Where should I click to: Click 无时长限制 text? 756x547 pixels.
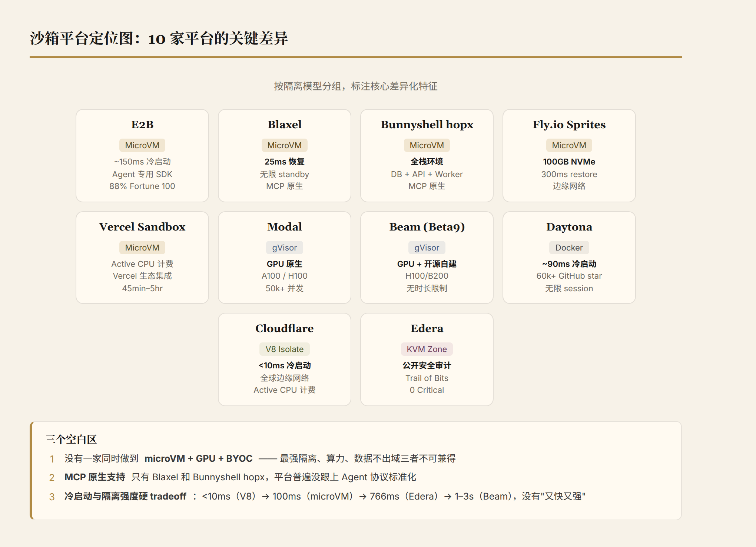click(427, 288)
